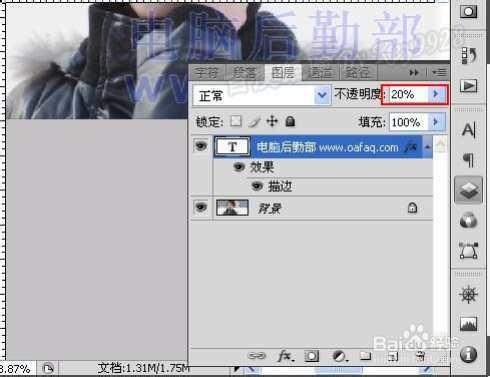Screen dimensions: 490x377
Task: Click the 填充 100% value field
Action: (408, 122)
